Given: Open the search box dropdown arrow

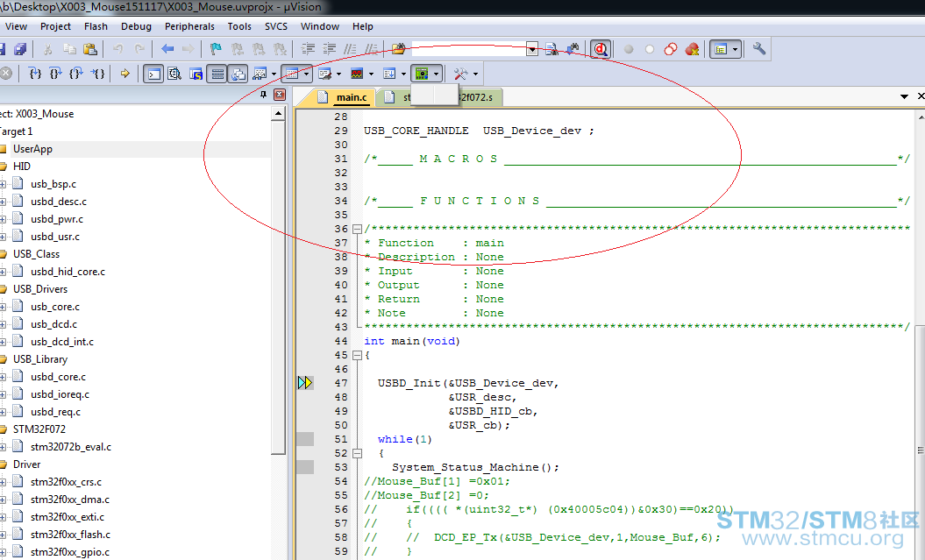Looking at the screenshot, I should pyautogui.click(x=532, y=50).
